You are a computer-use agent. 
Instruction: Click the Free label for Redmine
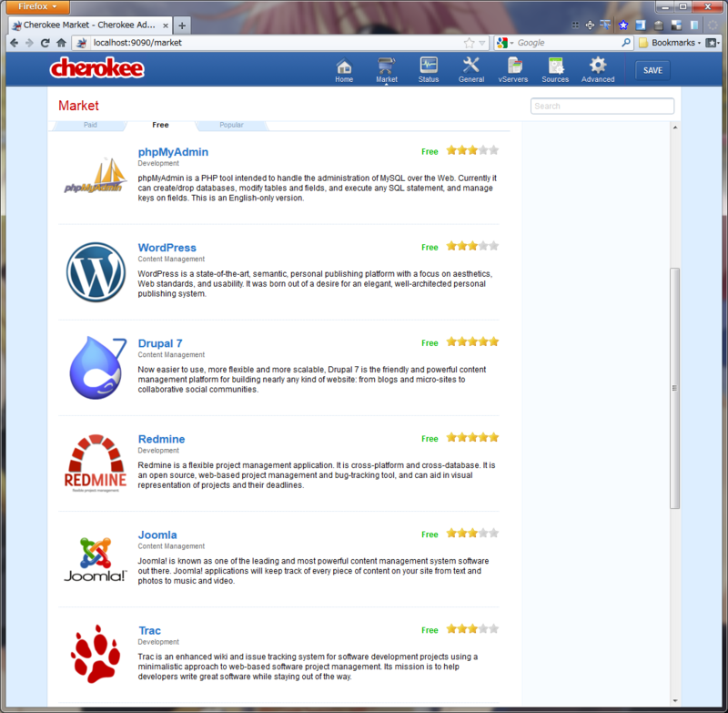[x=430, y=439]
